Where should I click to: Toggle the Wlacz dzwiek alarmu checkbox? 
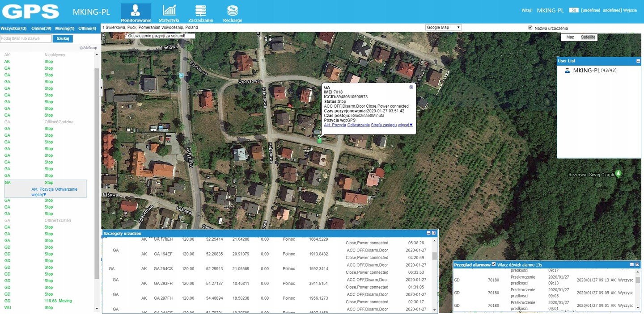(494, 264)
